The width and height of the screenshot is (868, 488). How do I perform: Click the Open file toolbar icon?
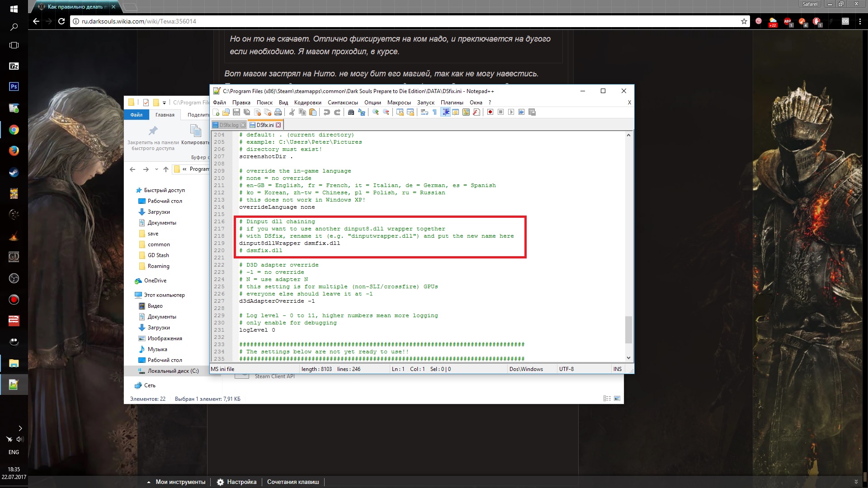click(x=226, y=112)
